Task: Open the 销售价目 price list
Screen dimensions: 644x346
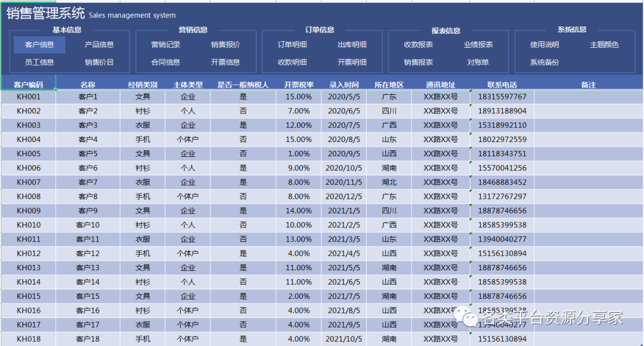Action: point(99,62)
